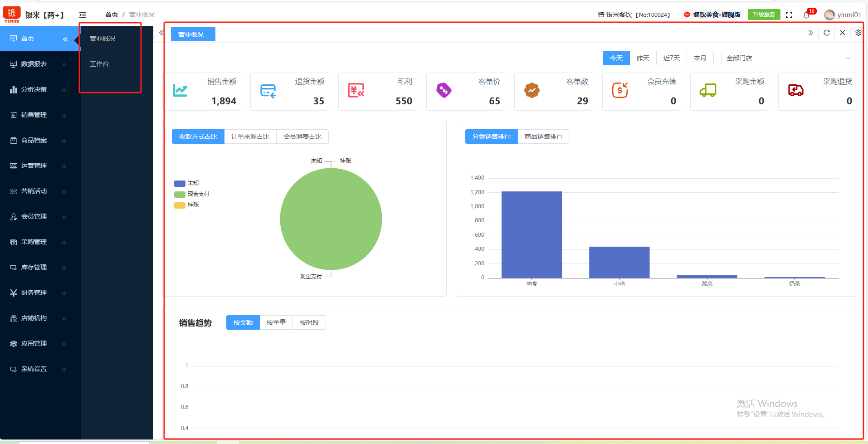Click the sales amount trend icon
The width and height of the screenshot is (868, 444).
180,91
